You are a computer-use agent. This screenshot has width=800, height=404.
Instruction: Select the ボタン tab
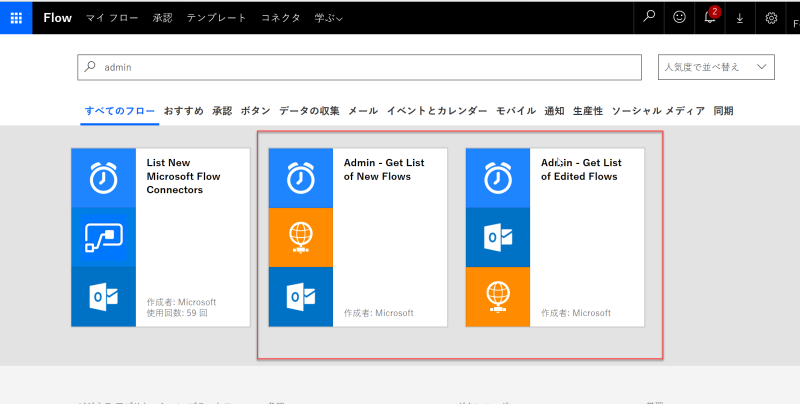(x=256, y=111)
